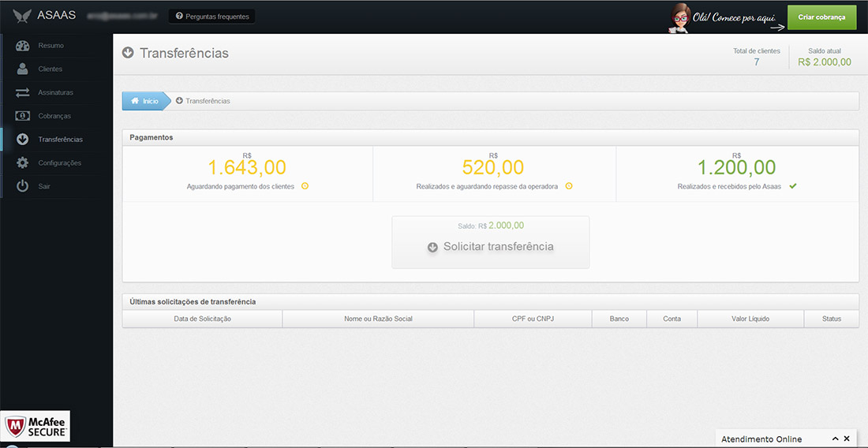Click the Pagamentos panel heading

pyautogui.click(x=152, y=137)
